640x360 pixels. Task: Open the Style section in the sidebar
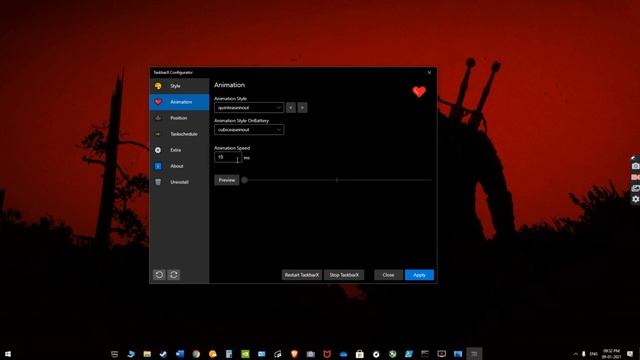coord(179,86)
